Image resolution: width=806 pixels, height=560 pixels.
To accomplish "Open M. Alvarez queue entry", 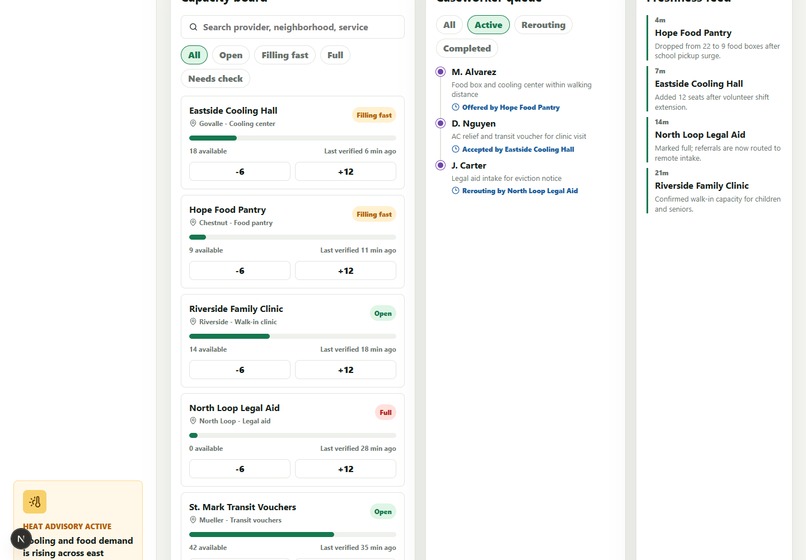I will point(524,89).
